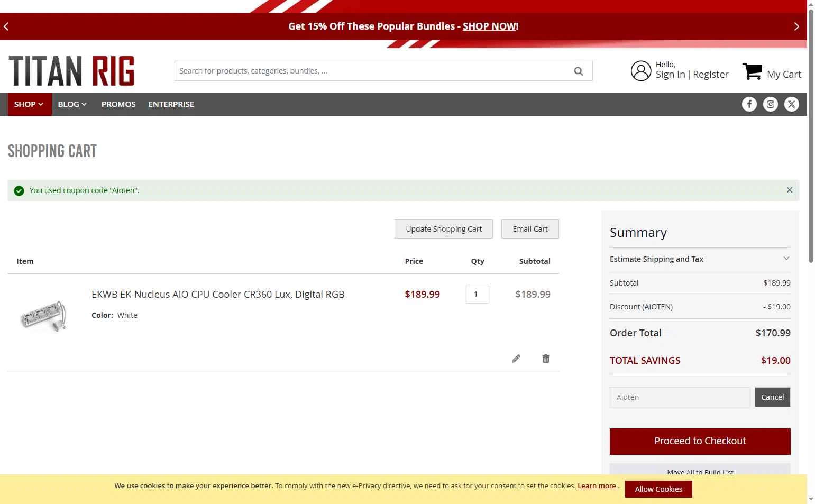Open the My Cart shopping cart icon
The image size is (815, 504).
(x=752, y=71)
